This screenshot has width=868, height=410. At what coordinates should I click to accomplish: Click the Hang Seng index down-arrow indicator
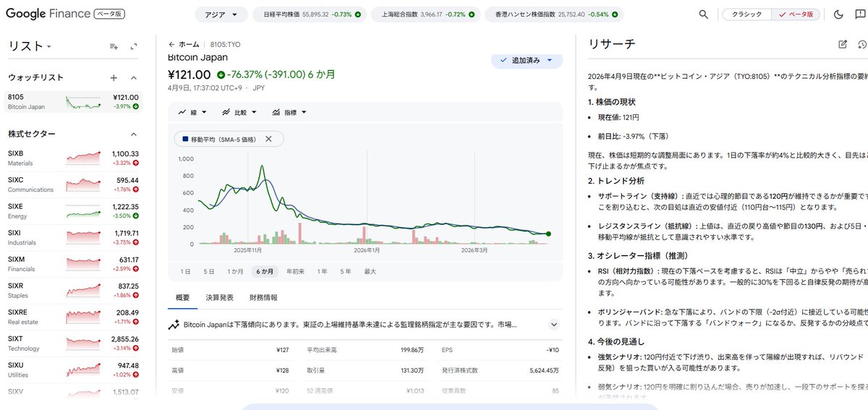pos(614,14)
